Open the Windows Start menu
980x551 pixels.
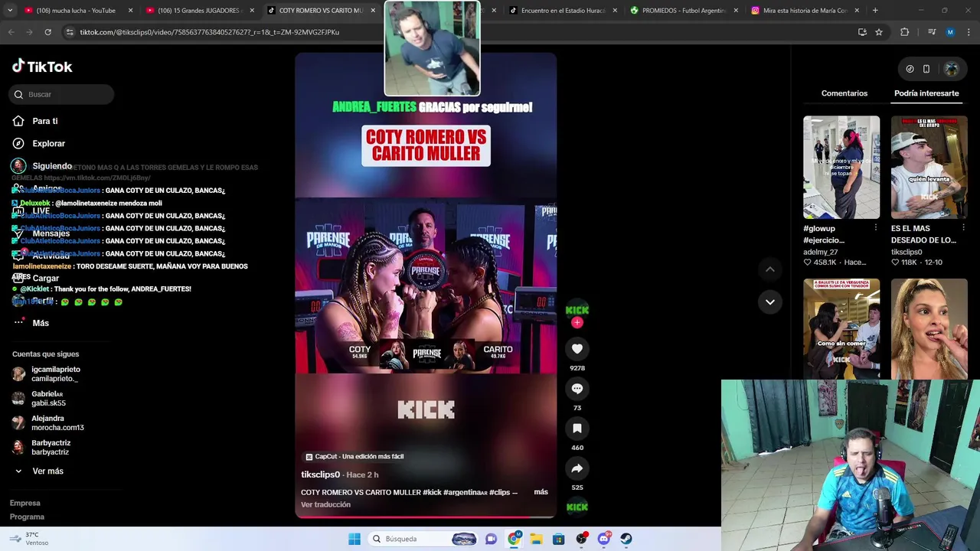[x=354, y=539]
